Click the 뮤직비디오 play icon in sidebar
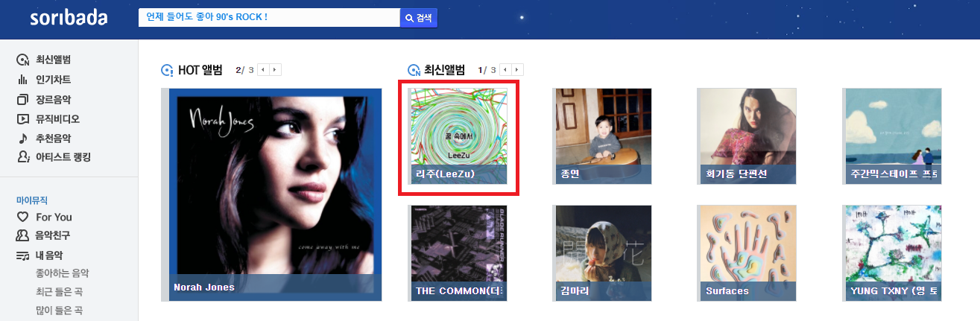Image resolution: width=980 pixels, height=321 pixels. pyautogui.click(x=22, y=119)
